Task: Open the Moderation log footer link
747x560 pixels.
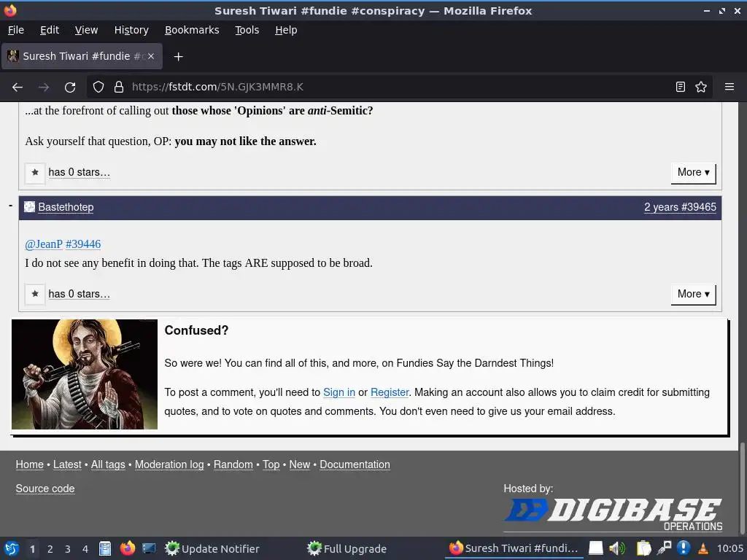Action: point(169,464)
